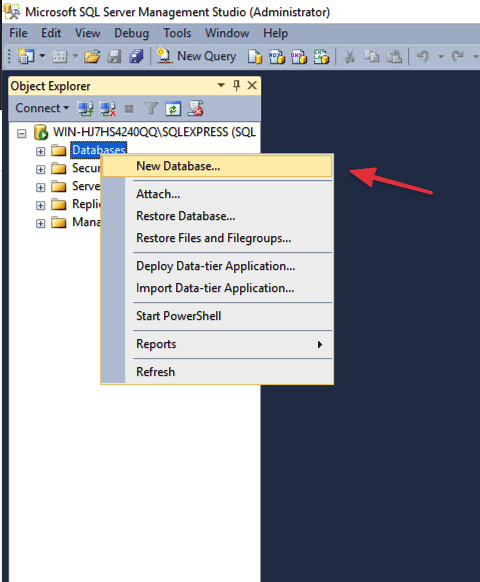The height and width of the screenshot is (582, 480).
Task: Click the Database Engine Query icon
Action: [255, 56]
